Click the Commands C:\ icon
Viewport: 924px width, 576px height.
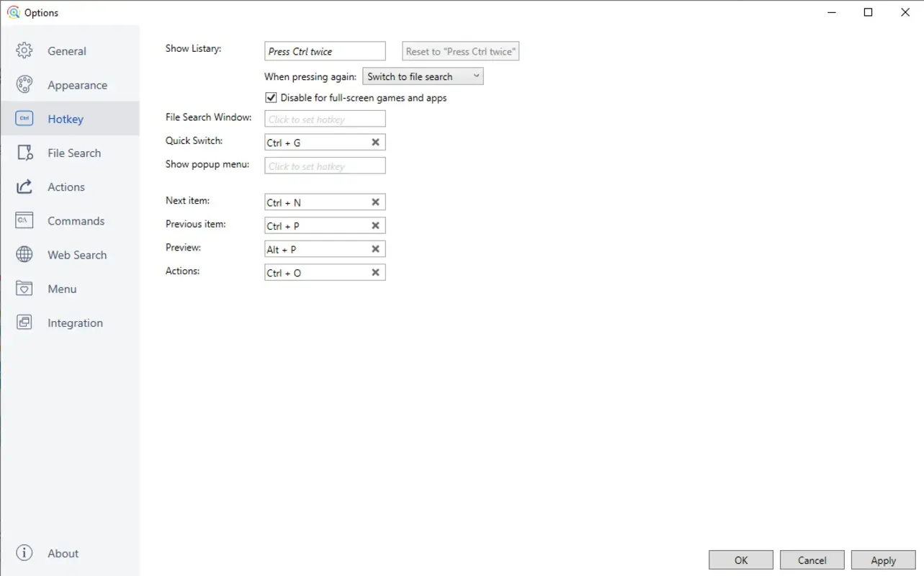coord(24,220)
